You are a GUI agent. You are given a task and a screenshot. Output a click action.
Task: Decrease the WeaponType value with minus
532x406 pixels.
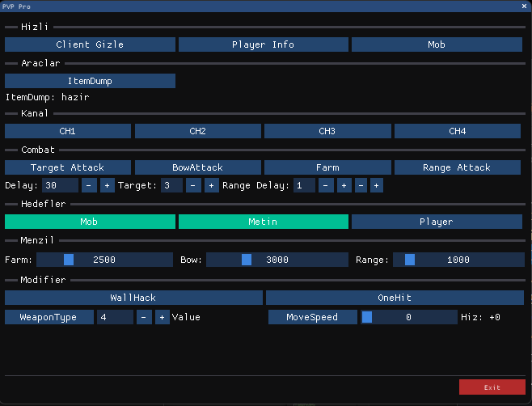143,317
